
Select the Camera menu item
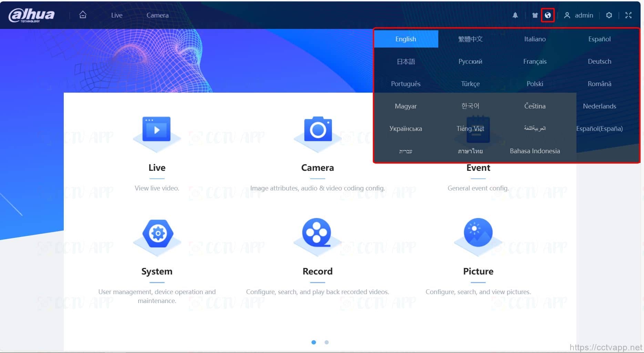click(x=157, y=15)
